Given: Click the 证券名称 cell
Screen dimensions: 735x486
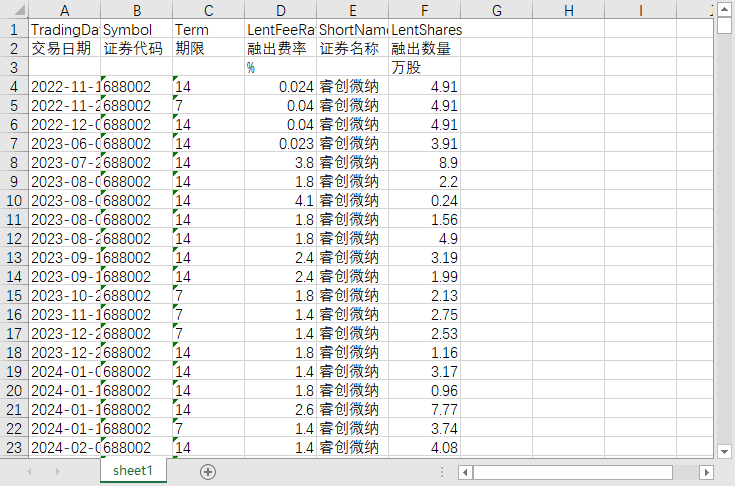Looking at the screenshot, I should click(352, 48).
